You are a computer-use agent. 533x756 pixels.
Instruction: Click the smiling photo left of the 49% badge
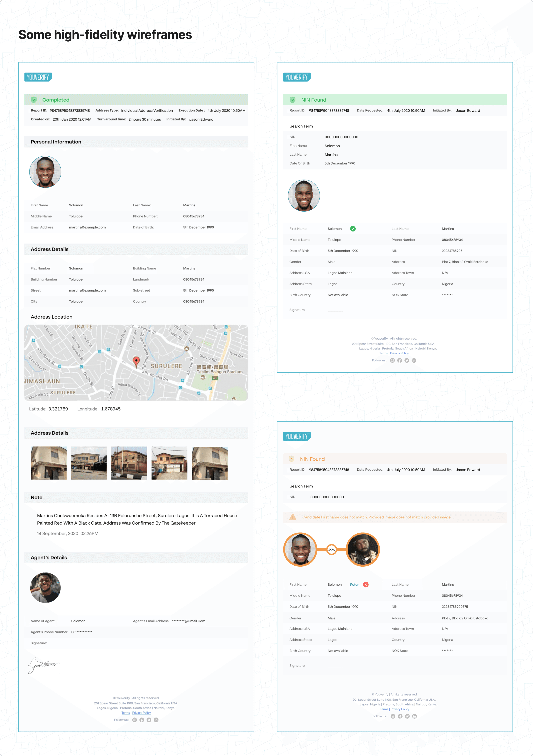click(300, 550)
